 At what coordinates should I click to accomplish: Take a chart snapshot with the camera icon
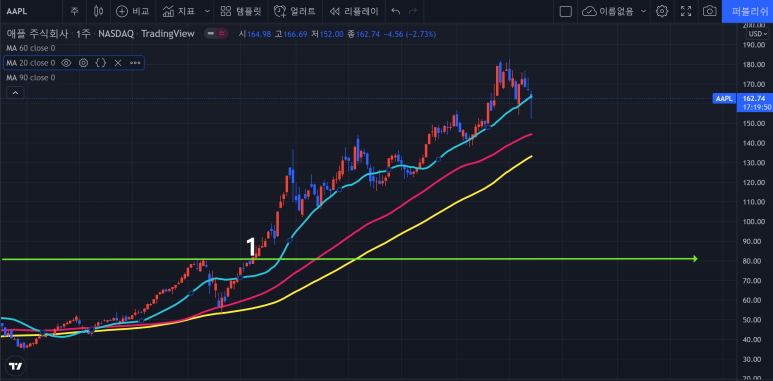pos(709,11)
